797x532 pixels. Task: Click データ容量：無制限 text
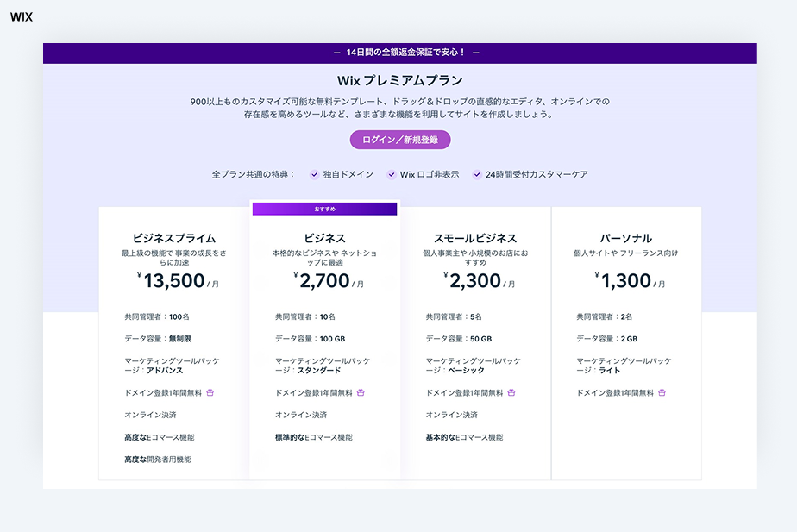click(158, 339)
